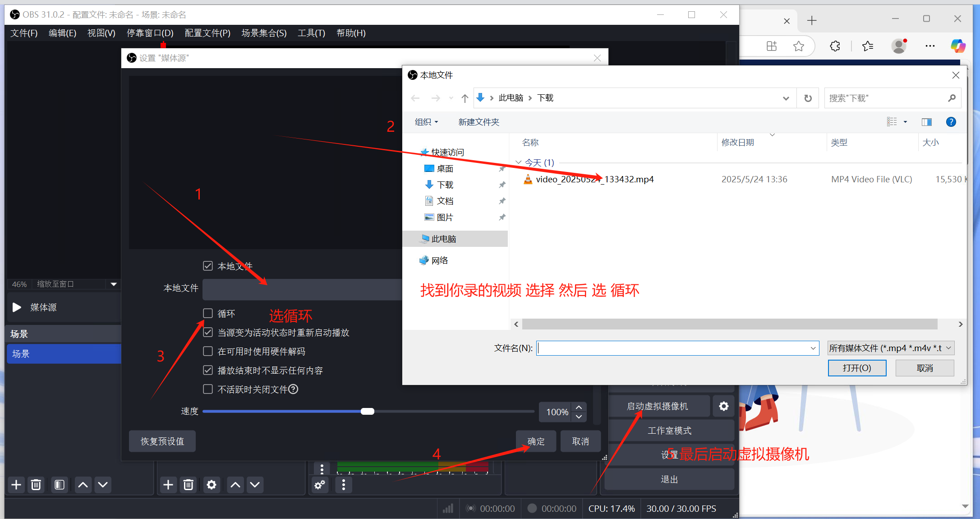Click the 速度 speed slider handle
This screenshot has width=980, height=519.
tap(368, 411)
